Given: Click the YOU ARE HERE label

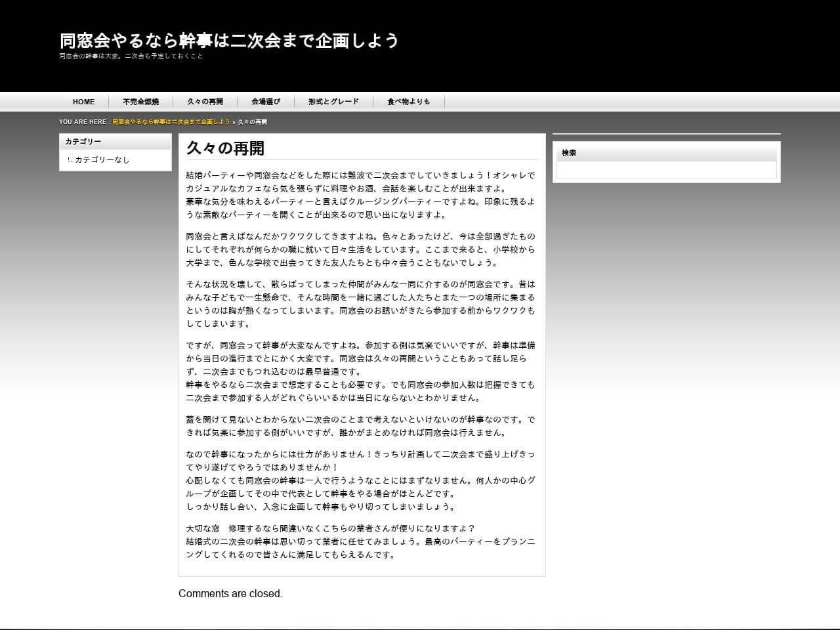Looking at the screenshot, I should pos(83,122).
